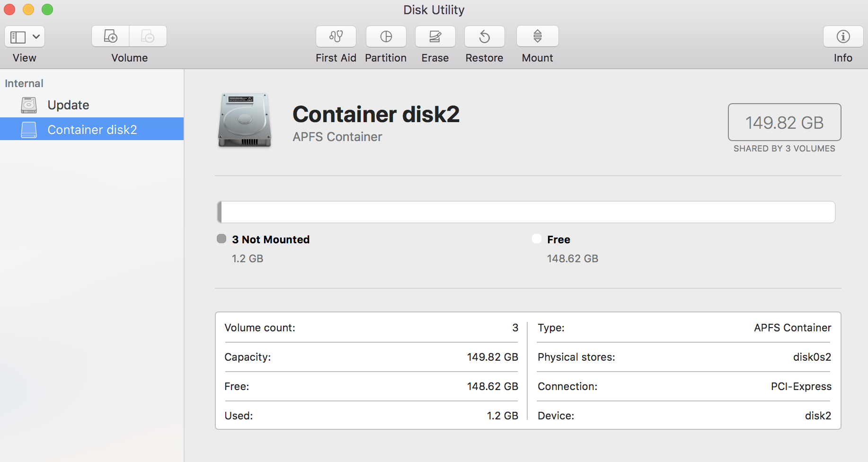This screenshot has height=462, width=868.
Task: Click the remove volume icon
Action: pos(148,36)
